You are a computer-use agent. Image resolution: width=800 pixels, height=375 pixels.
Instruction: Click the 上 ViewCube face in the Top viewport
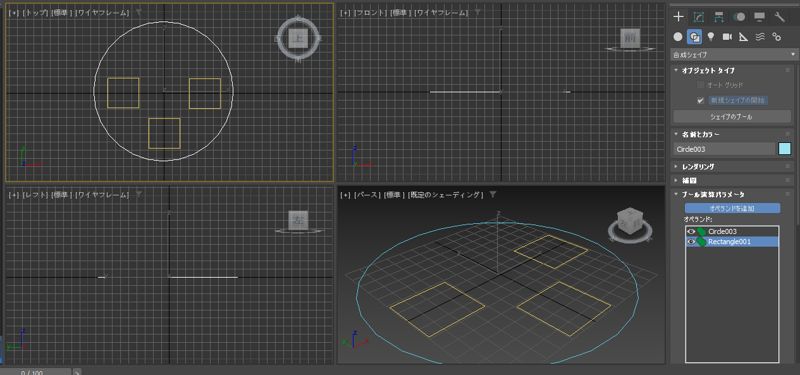[298, 38]
